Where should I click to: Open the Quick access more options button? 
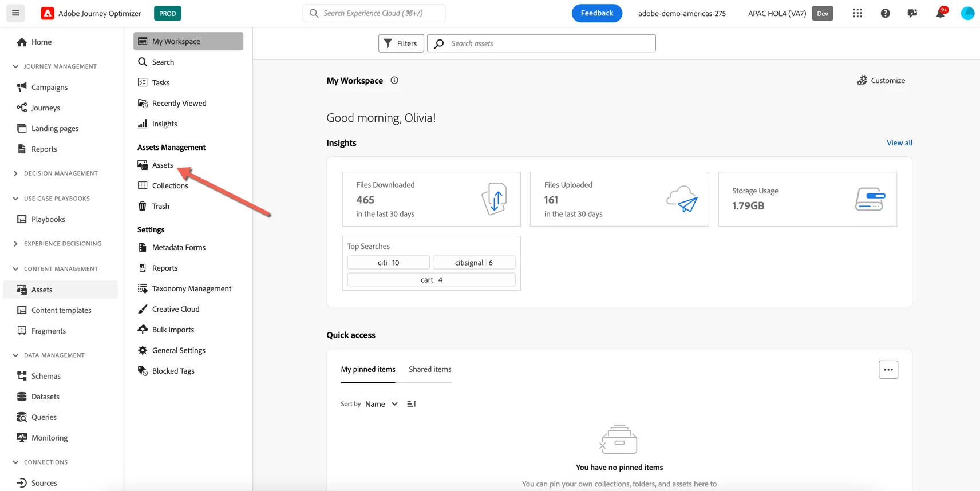888,370
